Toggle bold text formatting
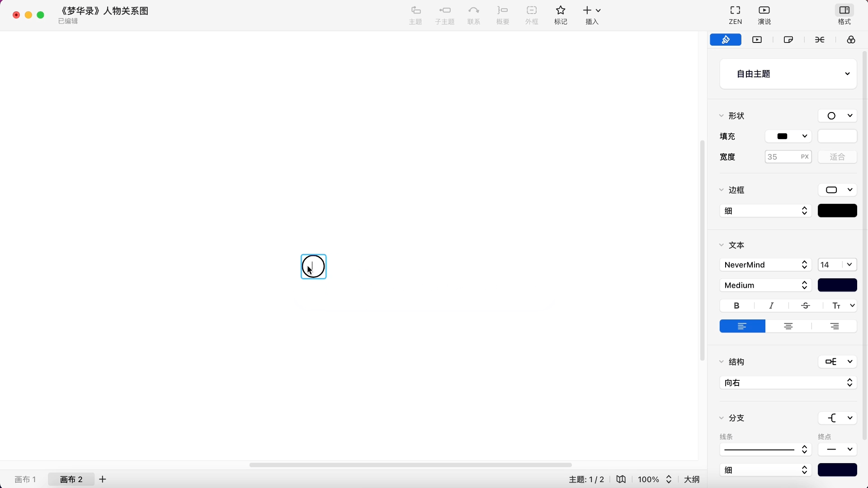 [x=736, y=306]
